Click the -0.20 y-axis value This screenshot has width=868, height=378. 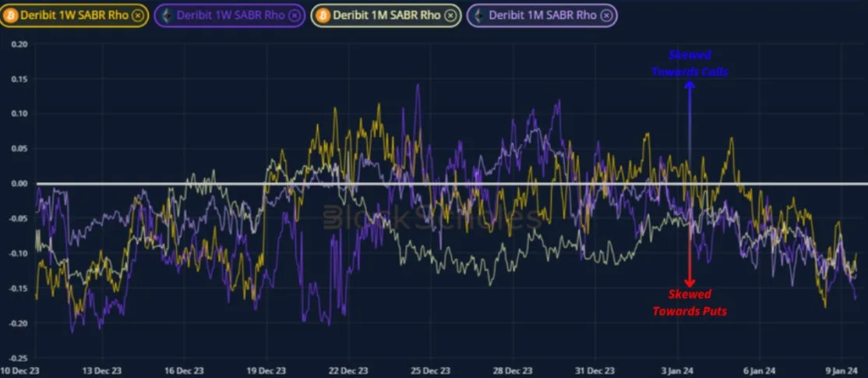click(17, 323)
